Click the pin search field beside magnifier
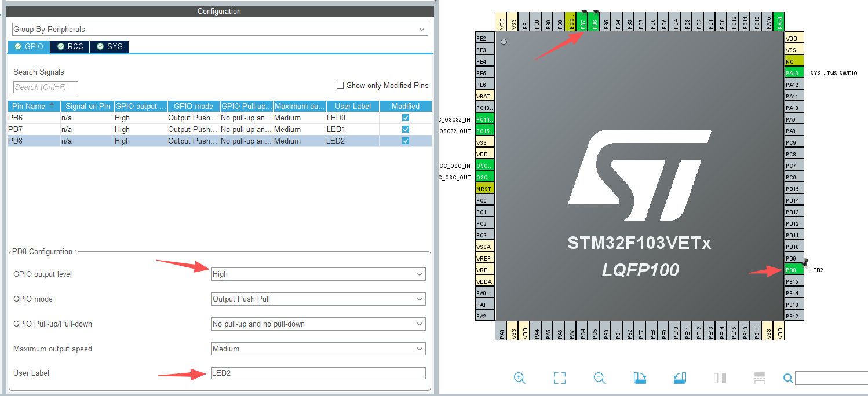868x396 pixels. (x=831, y=378)
